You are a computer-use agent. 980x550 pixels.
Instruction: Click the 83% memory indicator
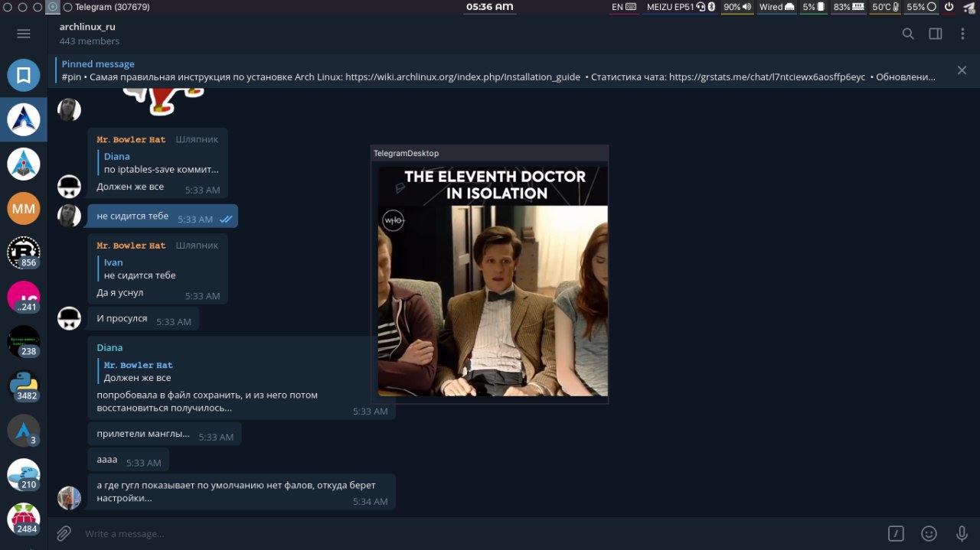(x=848, y=7)
